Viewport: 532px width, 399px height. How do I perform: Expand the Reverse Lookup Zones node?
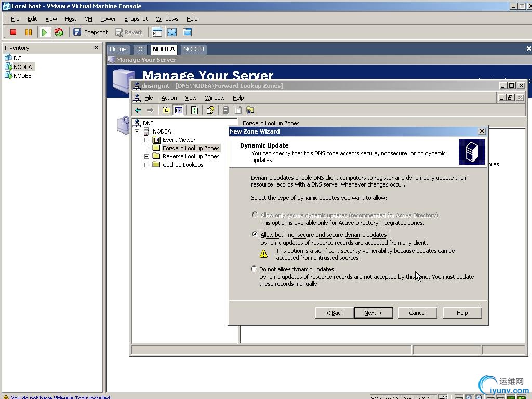147,156
